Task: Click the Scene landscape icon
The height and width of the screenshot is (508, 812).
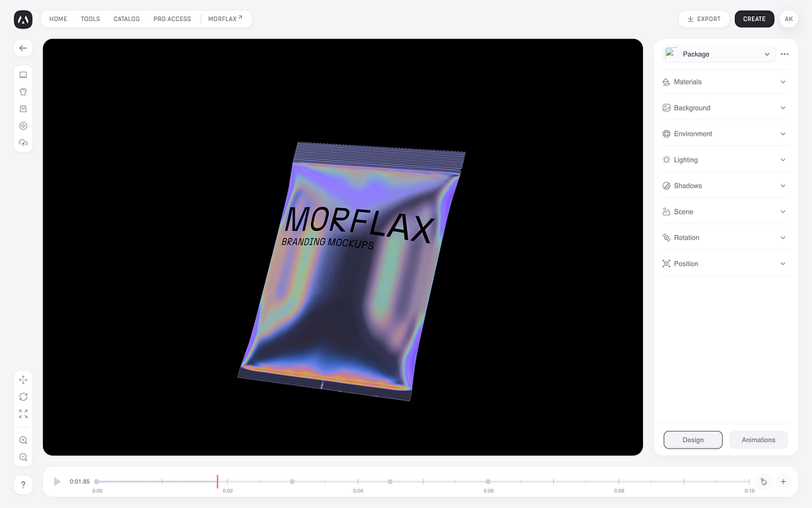Action: (x=666, y=211)
